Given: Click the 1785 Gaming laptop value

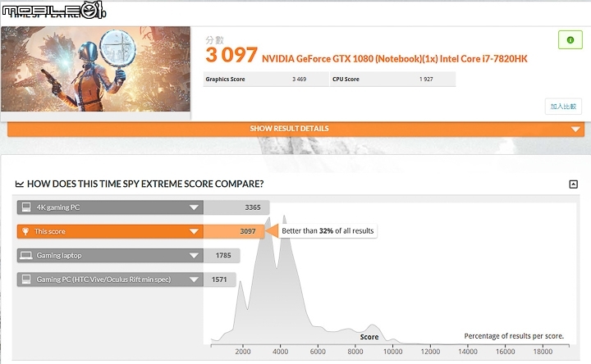Looking at the screenshot, I should coord(223,256).
